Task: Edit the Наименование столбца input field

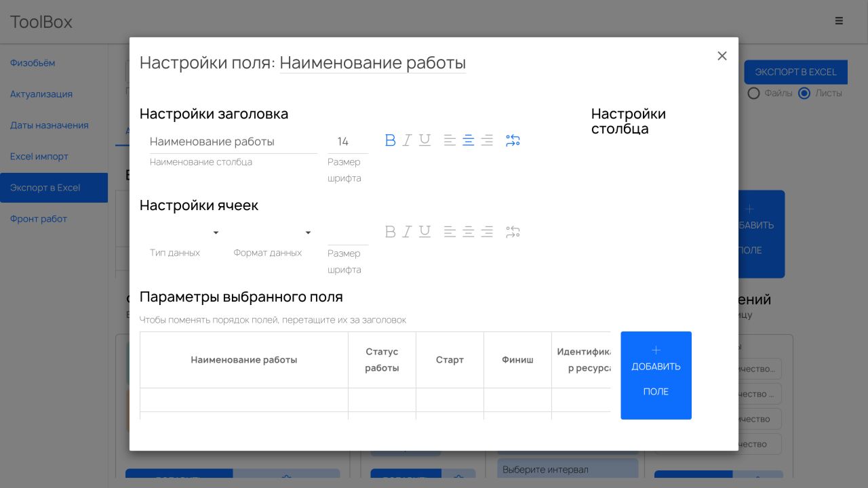Action: pyautogui.click(x=233, y=142)
